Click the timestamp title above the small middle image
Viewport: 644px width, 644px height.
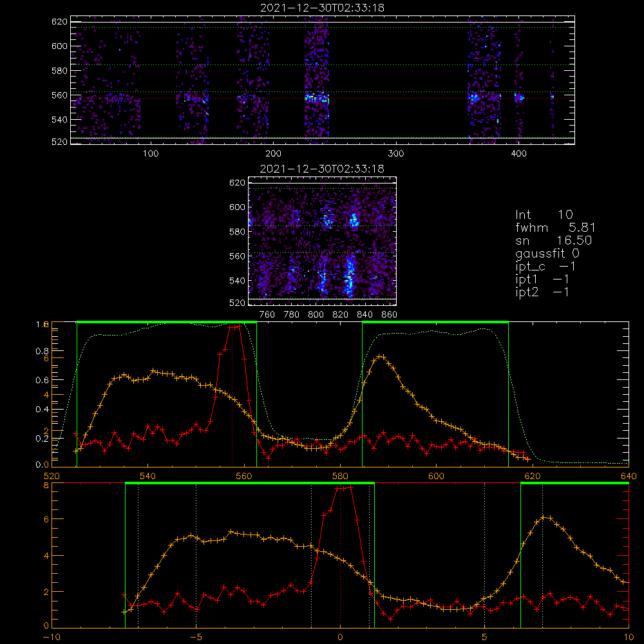(x=323, y=169)
